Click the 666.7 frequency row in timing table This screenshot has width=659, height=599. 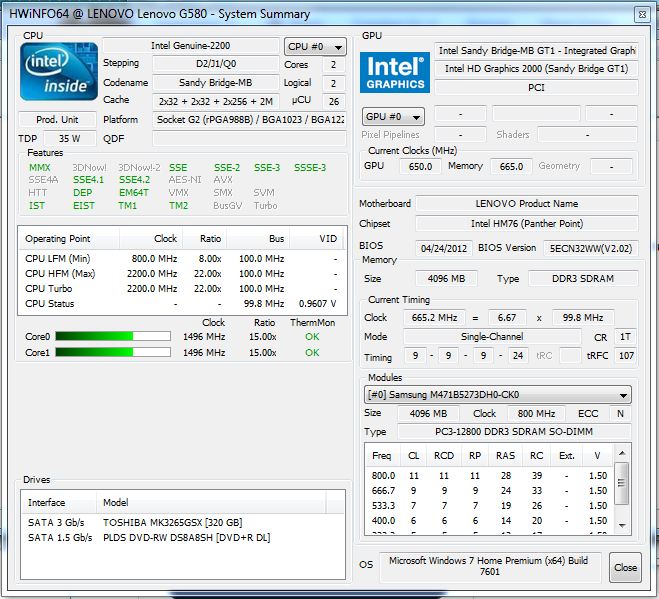[490, 491]
